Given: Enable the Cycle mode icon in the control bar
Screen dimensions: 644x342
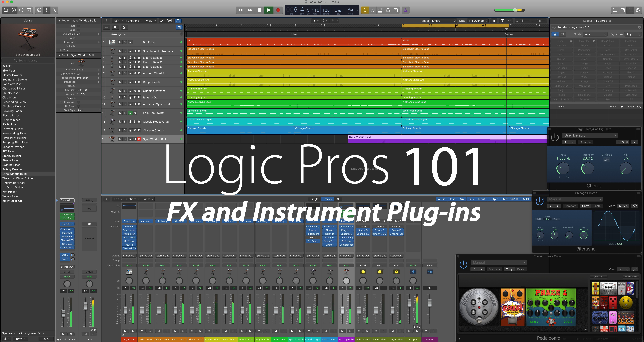Looking at the screenshot, I should tap(365, 10).
